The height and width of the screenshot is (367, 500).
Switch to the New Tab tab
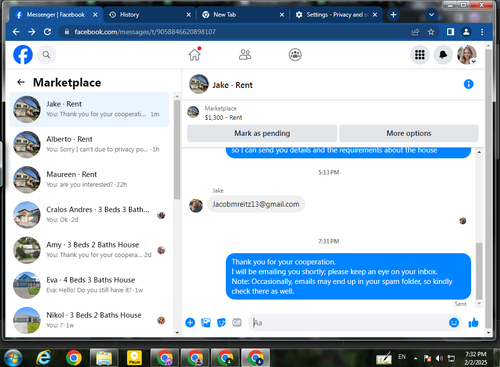[x=243, y=15]
